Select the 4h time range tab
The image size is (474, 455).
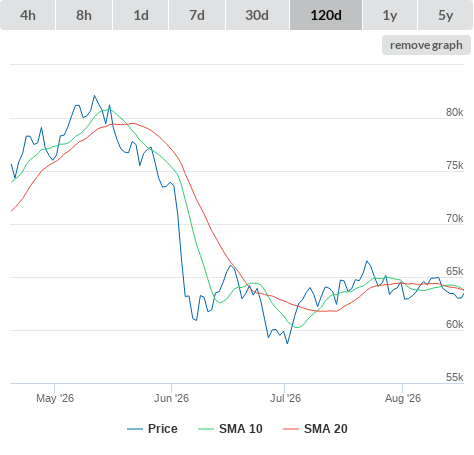pos(28,15)
